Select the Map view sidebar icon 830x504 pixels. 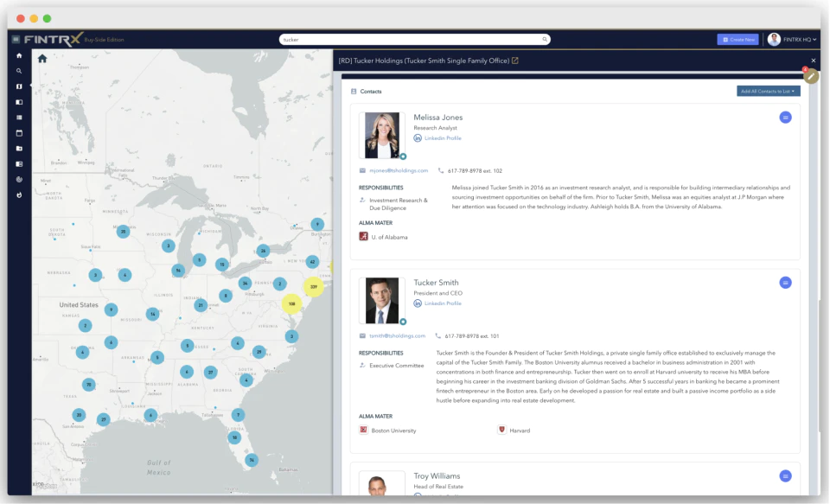19,86
